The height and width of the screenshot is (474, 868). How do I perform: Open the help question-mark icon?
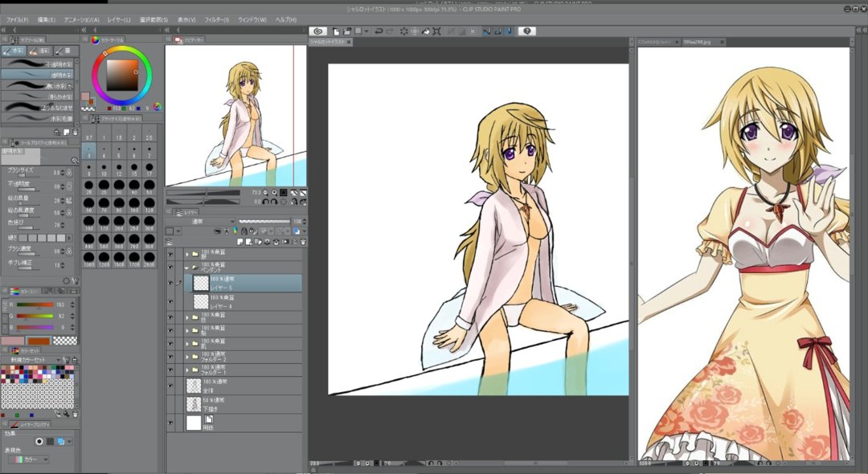click(x=526, y=31)
